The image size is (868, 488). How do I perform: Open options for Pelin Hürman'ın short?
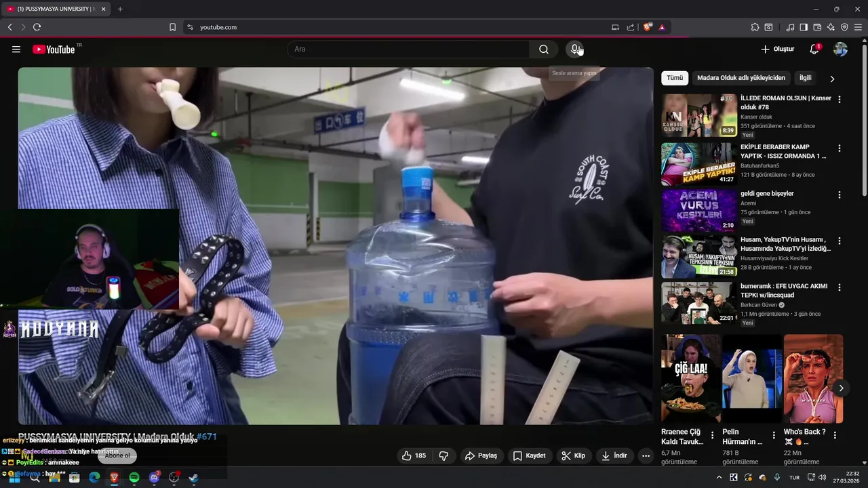[774, 435]
